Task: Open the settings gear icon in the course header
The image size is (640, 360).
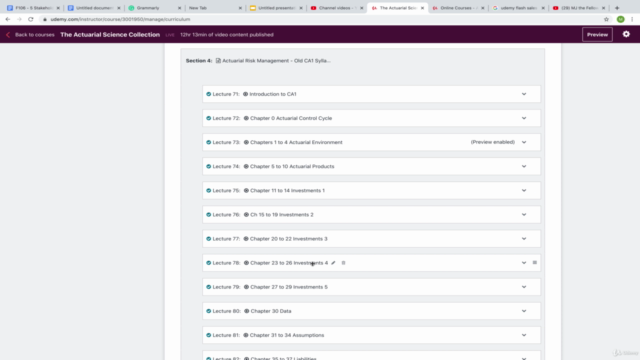Action: point(626,34)
